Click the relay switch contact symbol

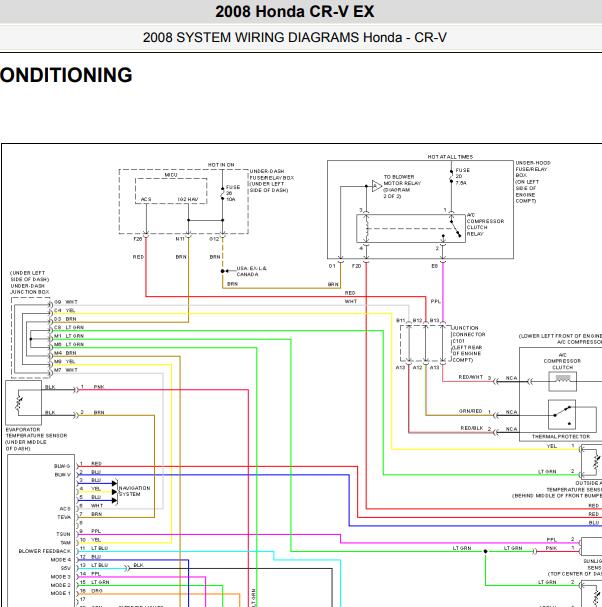click(x=455, y=229)
